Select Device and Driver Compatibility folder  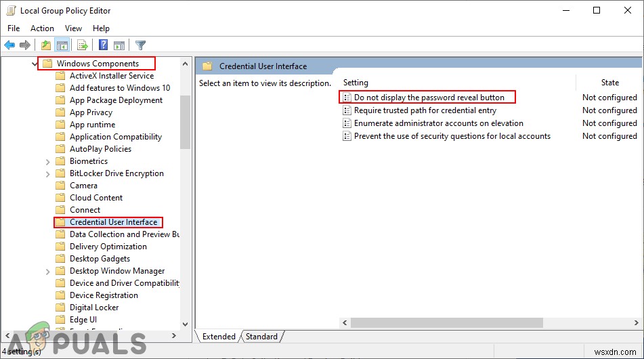point(125,283)
